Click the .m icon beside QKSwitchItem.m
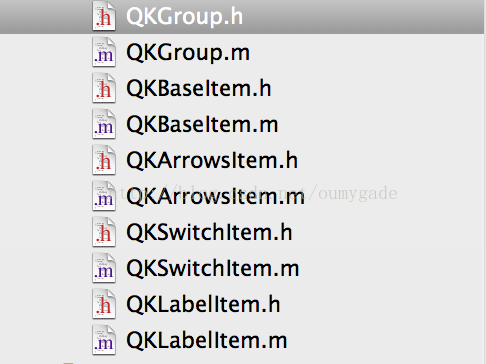The image size is (486, 364). (104, 268)
